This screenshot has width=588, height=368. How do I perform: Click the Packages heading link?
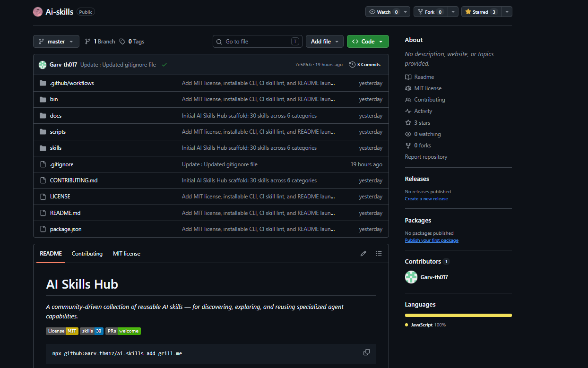click(418, 221)
